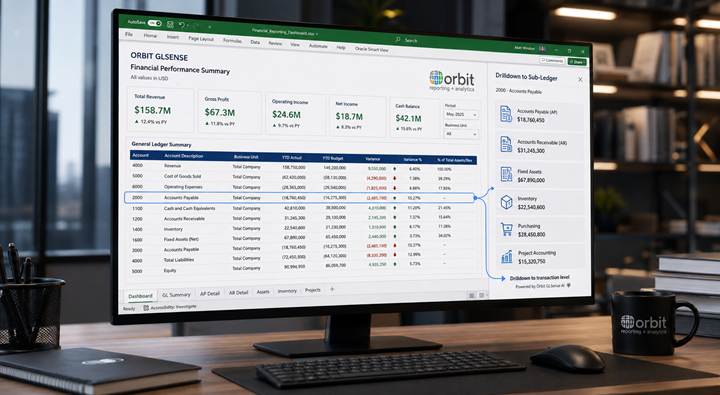Click the Search box in title bar
The image size is (720, 395).
408,40
